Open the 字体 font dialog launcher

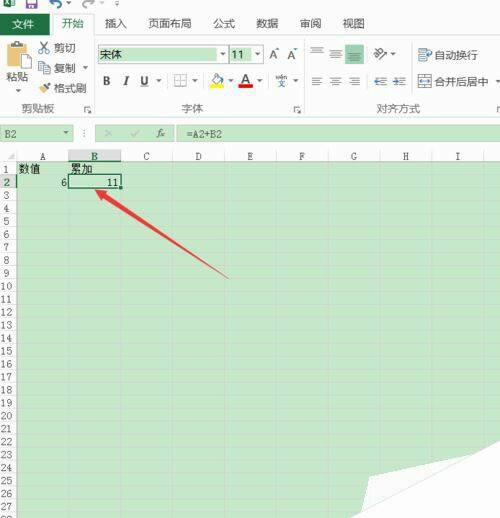point(297,109)
